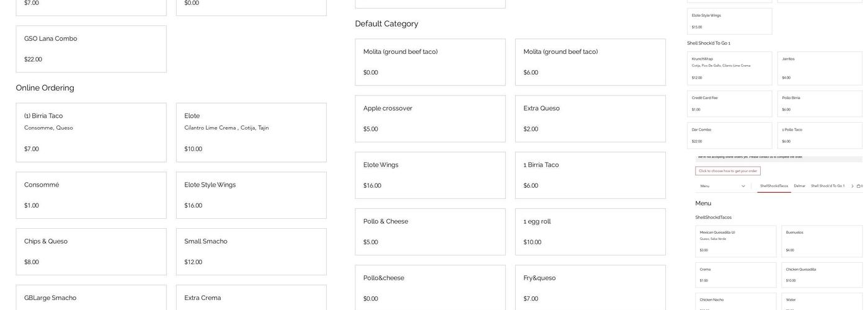Select Chips & Queso item
The width and height of the screenshot is (868, 310).
[91, 252]
